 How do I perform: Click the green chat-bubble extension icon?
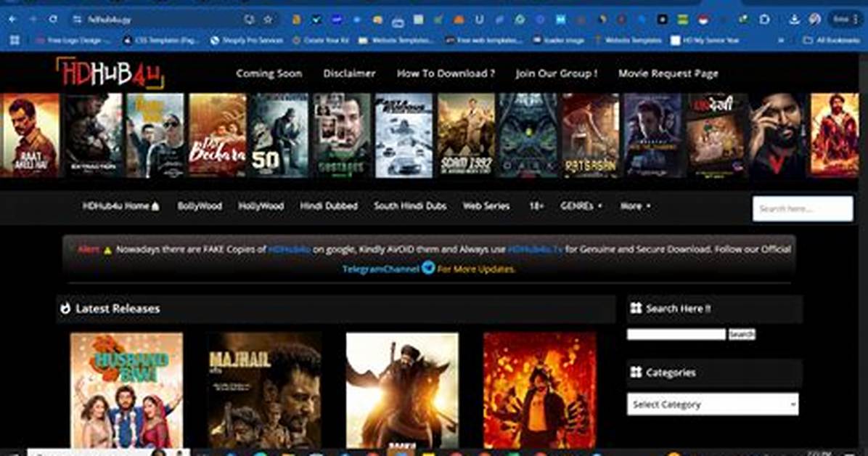[520, 20]
